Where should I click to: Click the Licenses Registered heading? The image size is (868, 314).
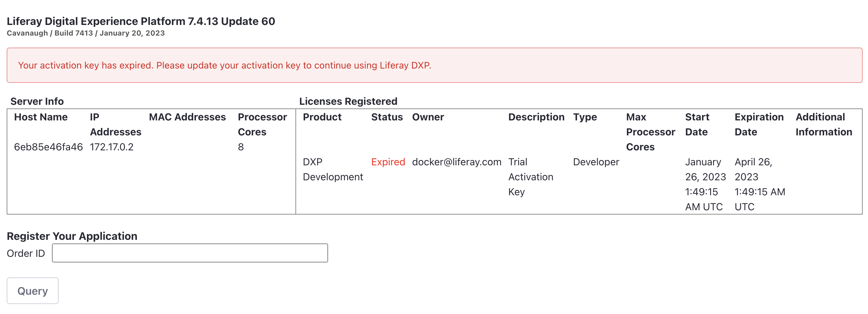pos(348,101)
